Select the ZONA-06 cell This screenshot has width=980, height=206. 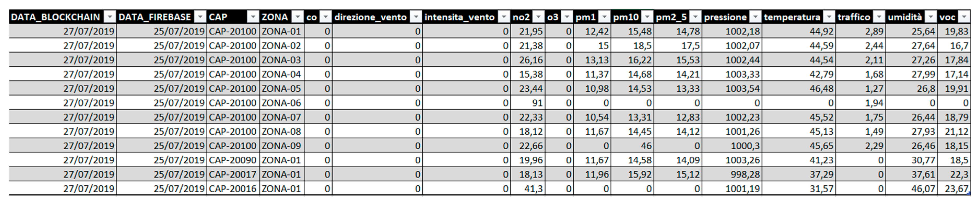click(282, 103)
